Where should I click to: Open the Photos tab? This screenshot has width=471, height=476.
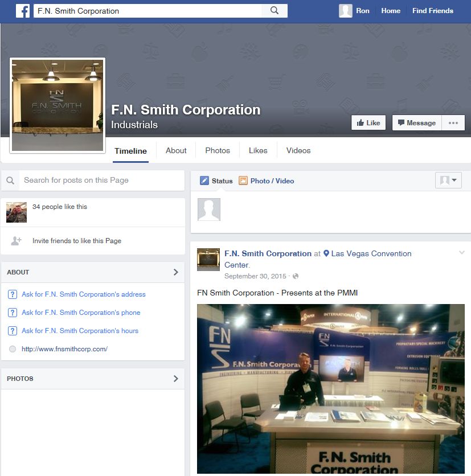[218, 150]
